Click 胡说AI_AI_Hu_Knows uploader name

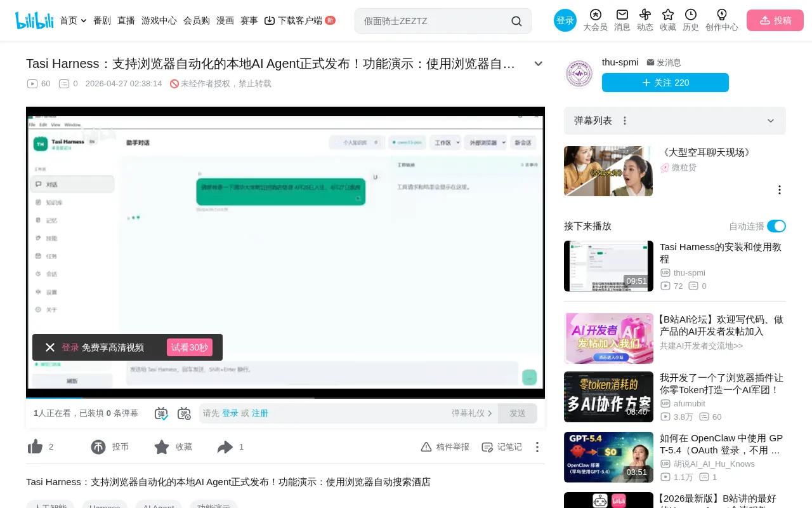[x=714, y=464]
